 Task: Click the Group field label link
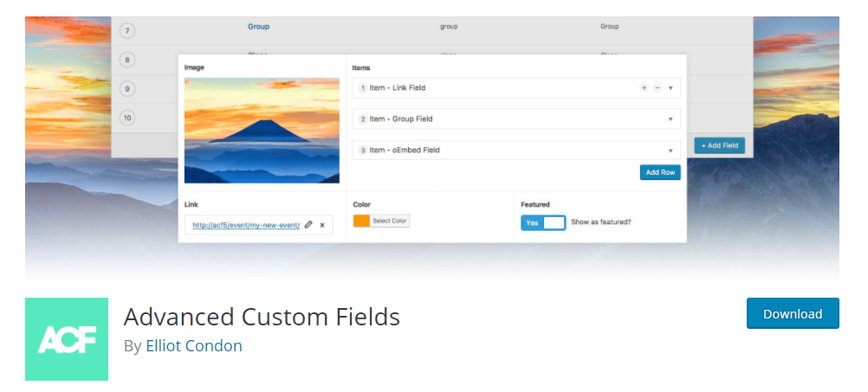[258, 27]
